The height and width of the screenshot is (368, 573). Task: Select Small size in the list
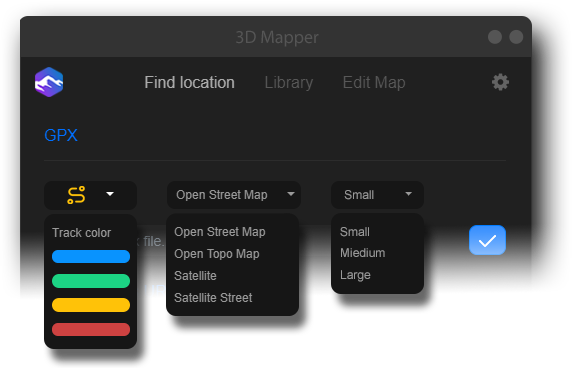[x=354, y=232]
